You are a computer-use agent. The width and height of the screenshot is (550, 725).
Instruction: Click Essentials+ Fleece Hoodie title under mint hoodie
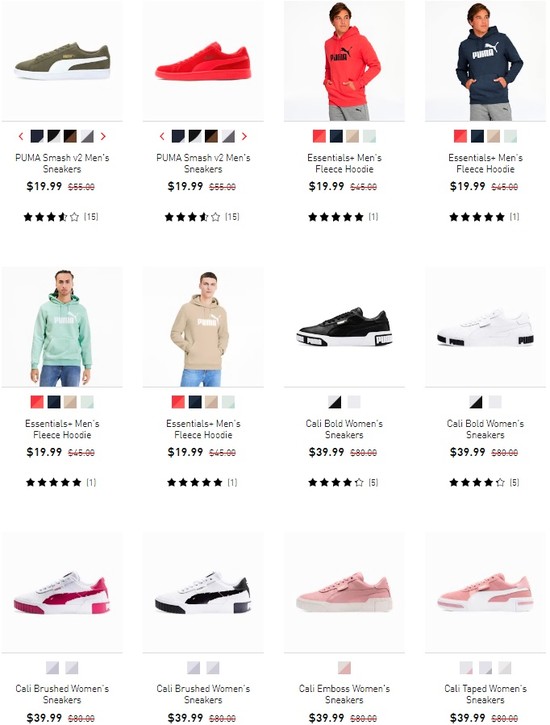(62, 429)
